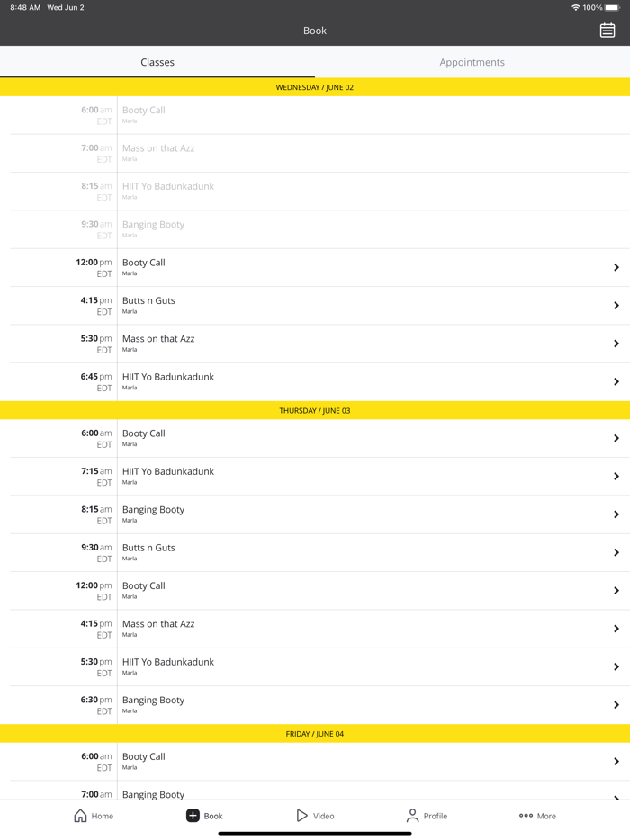
Task: Expand Wednesday 4:15 pm Butts n Guts chevron
Action: coord(616,306)
